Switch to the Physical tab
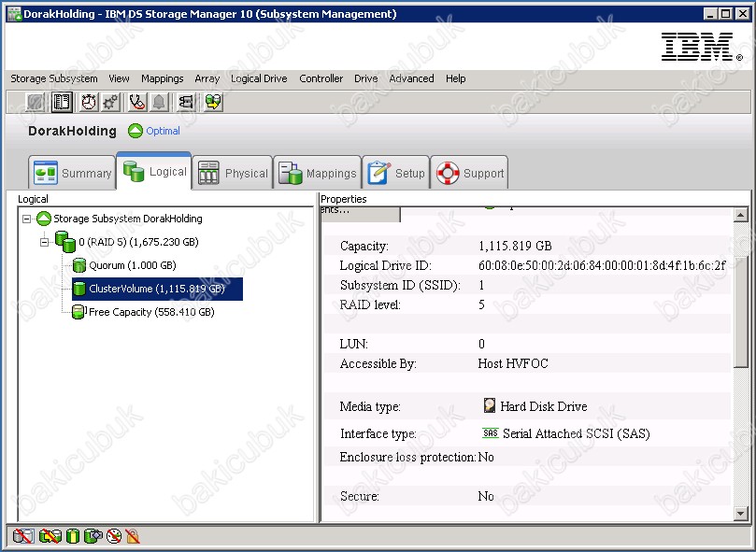This screenshot has width=756, height=552. pos(233,173)
